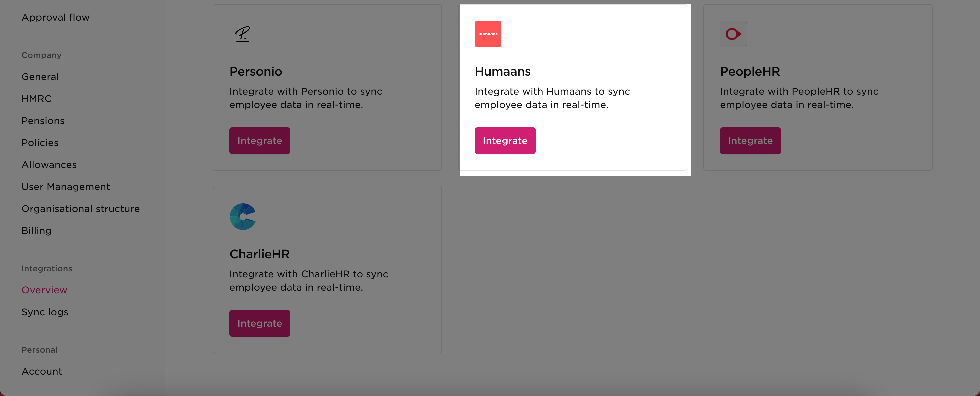This screenshot has height=396, width=980.
Task: Open User Management
Action: point(65,187)
